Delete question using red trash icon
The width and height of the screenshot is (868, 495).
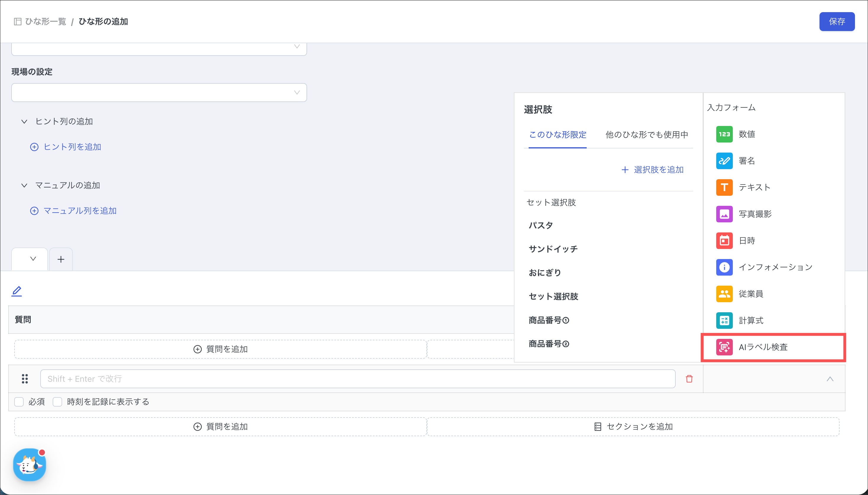689,379
